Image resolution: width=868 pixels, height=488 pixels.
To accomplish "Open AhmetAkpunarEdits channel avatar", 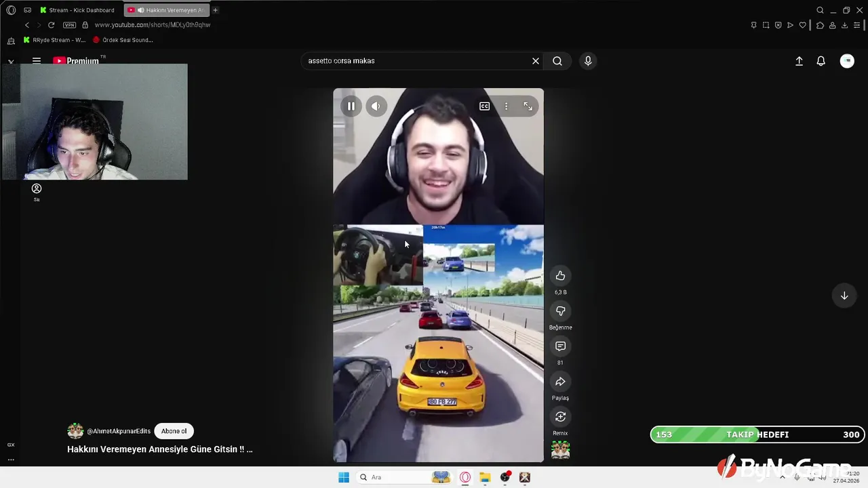I will click(75, 431).
